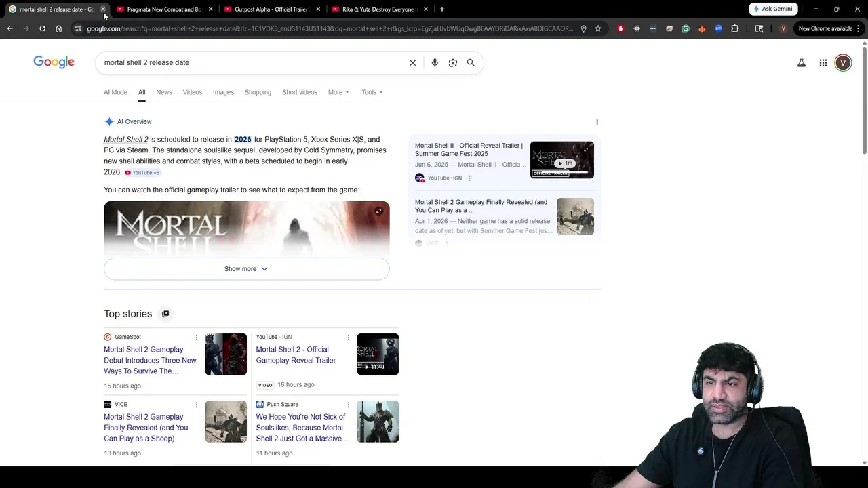Image resolution: width=868 pixels, height=488 pixels.
Task: Expand the More search filters dropdown
Action: 338,92
